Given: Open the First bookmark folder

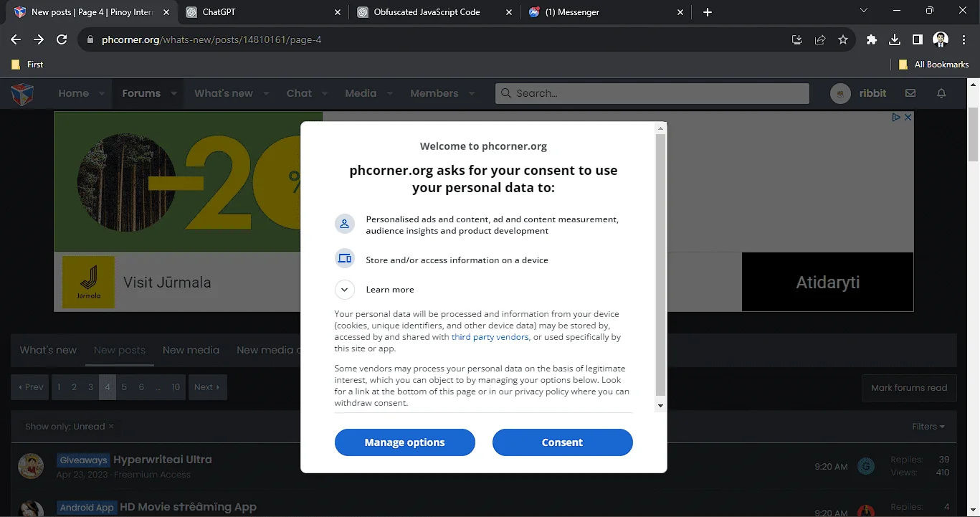Looking at the screenshot, I should [27, 65].
